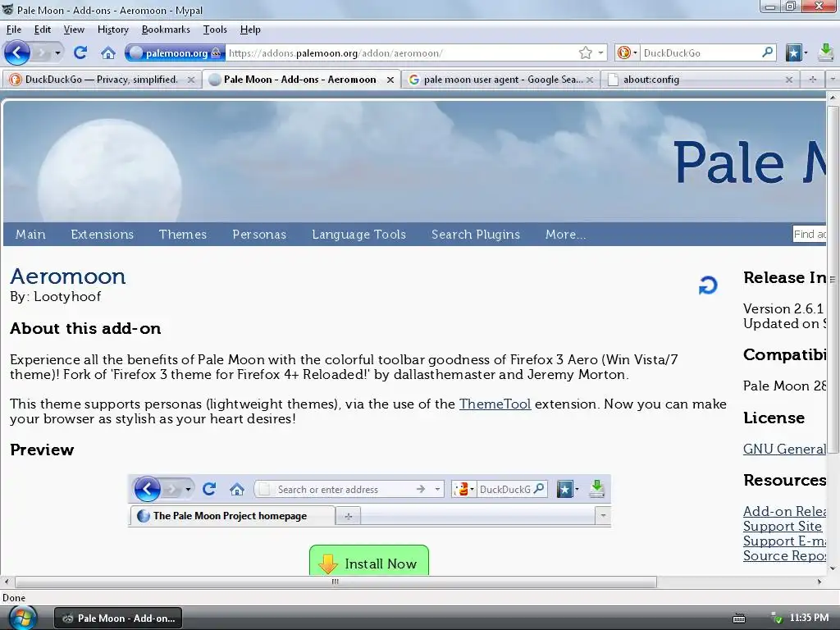Open the Support Site link
The height and width of the screenshot is (630, 840).
click(782, 526)
